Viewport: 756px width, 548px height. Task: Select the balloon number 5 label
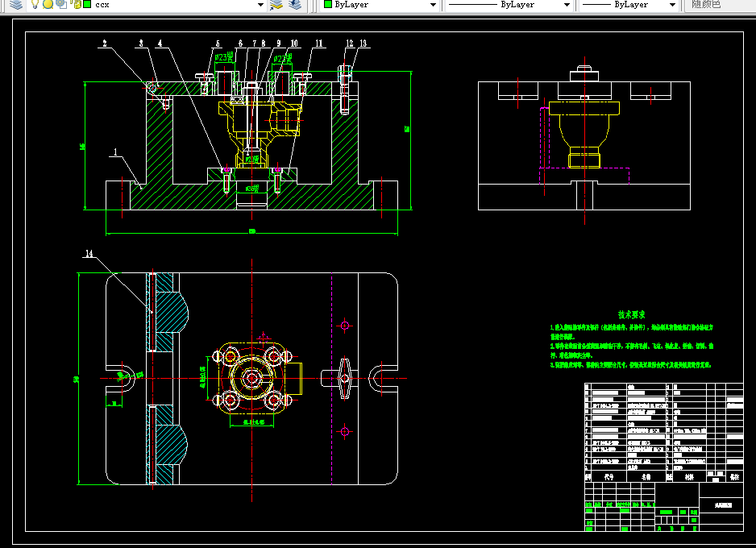[218, 44]
